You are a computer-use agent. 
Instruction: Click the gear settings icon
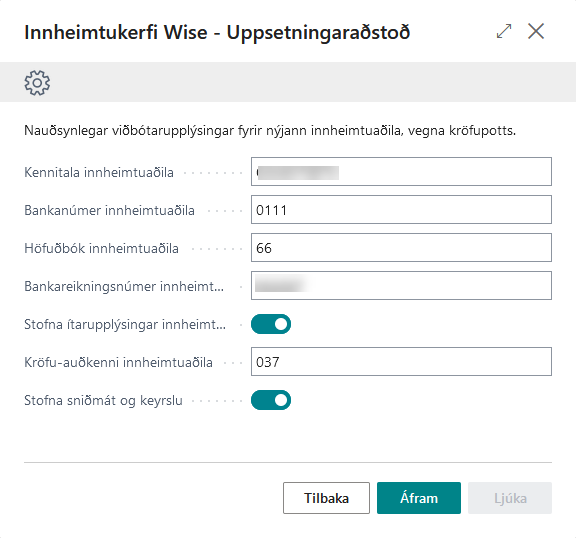[x=37, y=83]
